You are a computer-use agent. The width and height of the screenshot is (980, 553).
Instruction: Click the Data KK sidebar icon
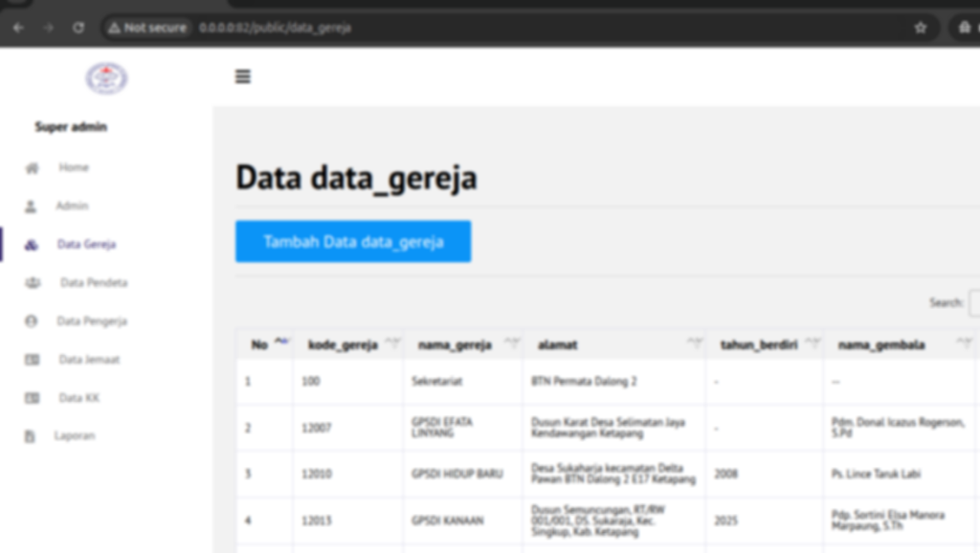pyautogui.click(x=32, y=398)
